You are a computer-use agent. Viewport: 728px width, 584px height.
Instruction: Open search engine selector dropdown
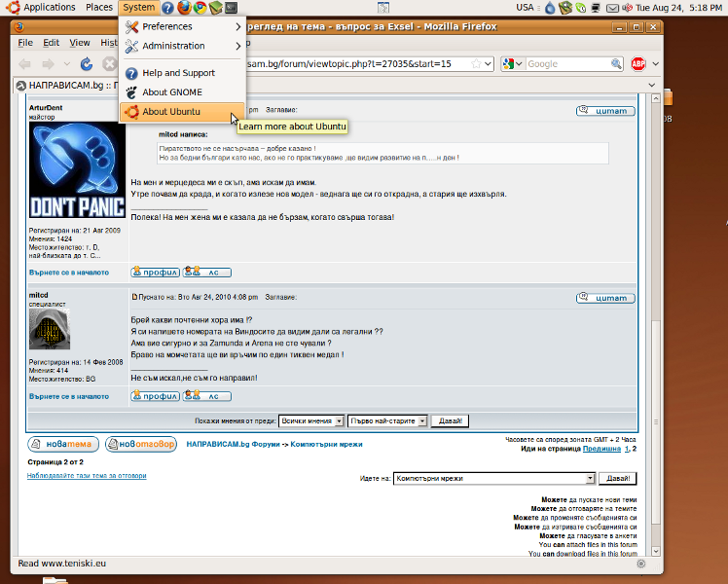click(x=513, y=64)
